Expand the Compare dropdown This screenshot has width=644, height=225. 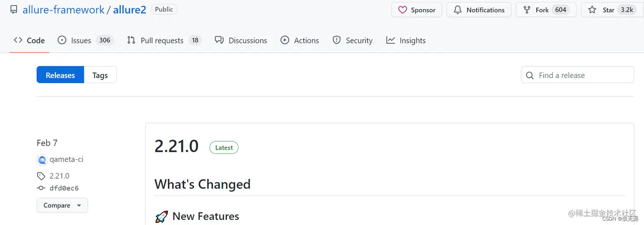tap(62, 205)
